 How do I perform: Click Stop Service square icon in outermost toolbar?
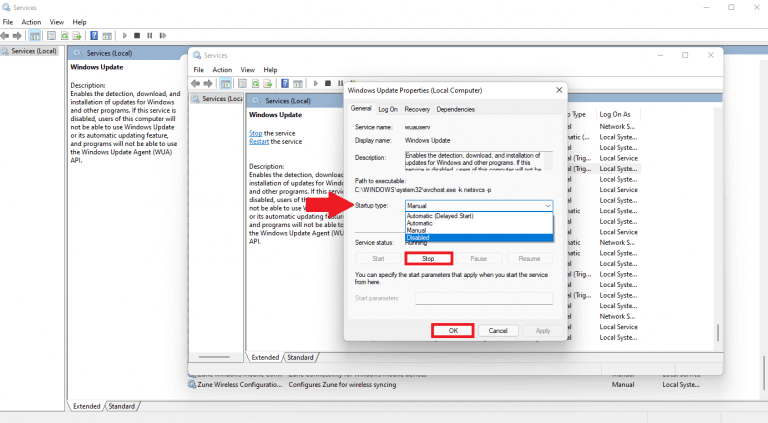135,35
